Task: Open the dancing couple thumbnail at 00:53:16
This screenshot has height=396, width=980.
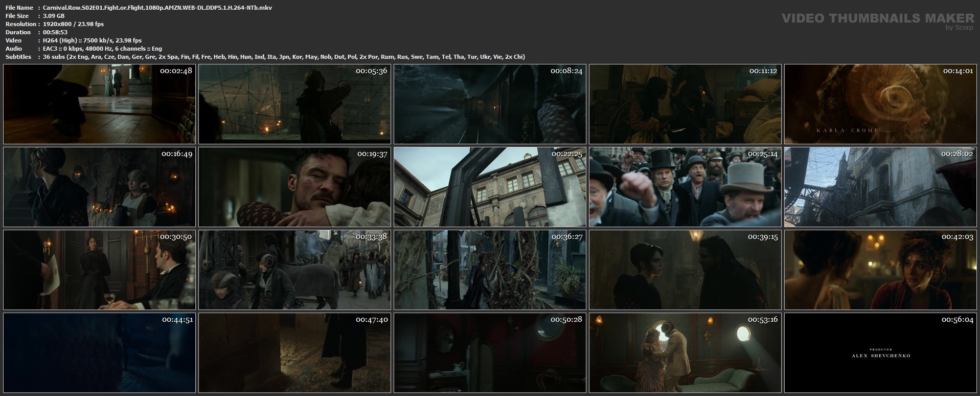Action: pyautogui.click(x=685, y=353)
